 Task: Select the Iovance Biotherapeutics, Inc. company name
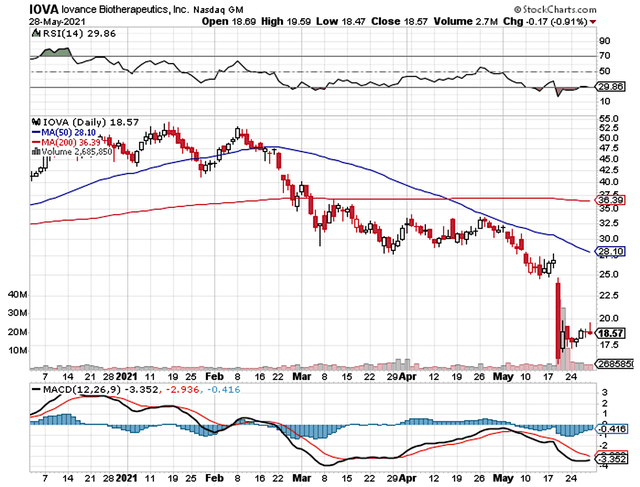(125, 9)
